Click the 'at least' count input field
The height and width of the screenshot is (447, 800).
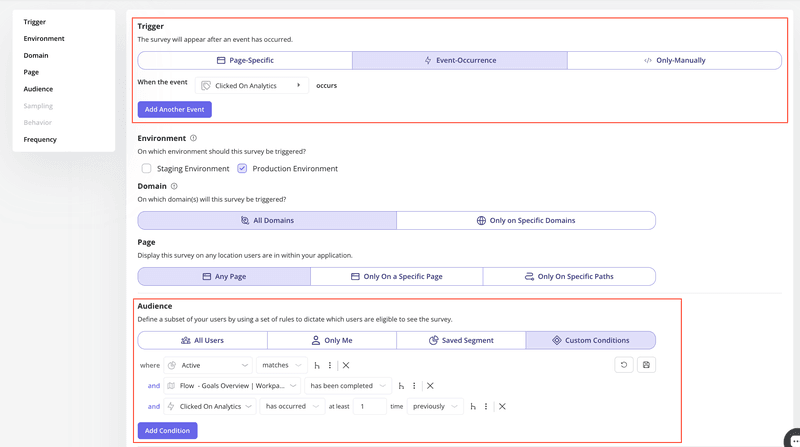pyautogui.click(x=370, y=407)
